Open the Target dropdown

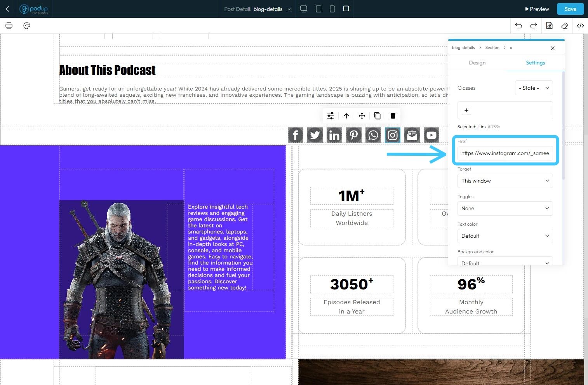click(x=505, y=181)
